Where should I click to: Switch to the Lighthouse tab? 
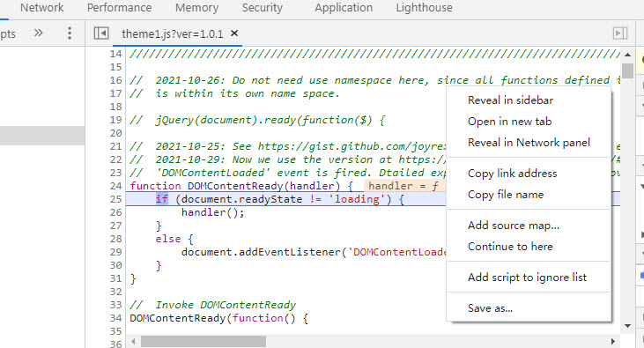click(424, 8)
